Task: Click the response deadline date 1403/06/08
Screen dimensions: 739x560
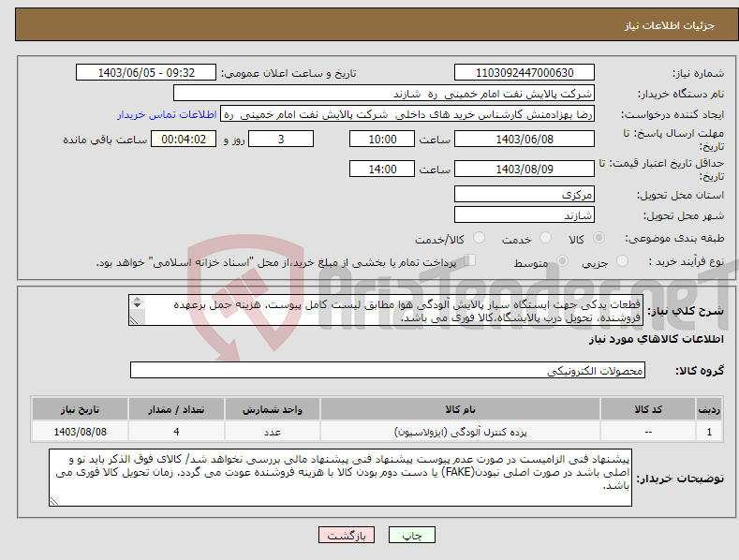Action: (525, 139)
